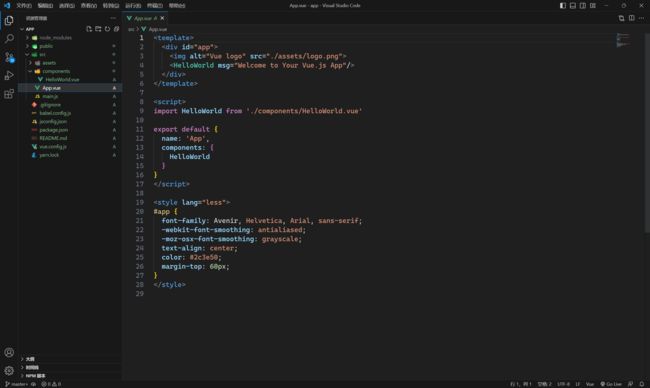Viewport: 650px width, 388px height.
Task: Click master branch in status bar
Action: (17, 384)
